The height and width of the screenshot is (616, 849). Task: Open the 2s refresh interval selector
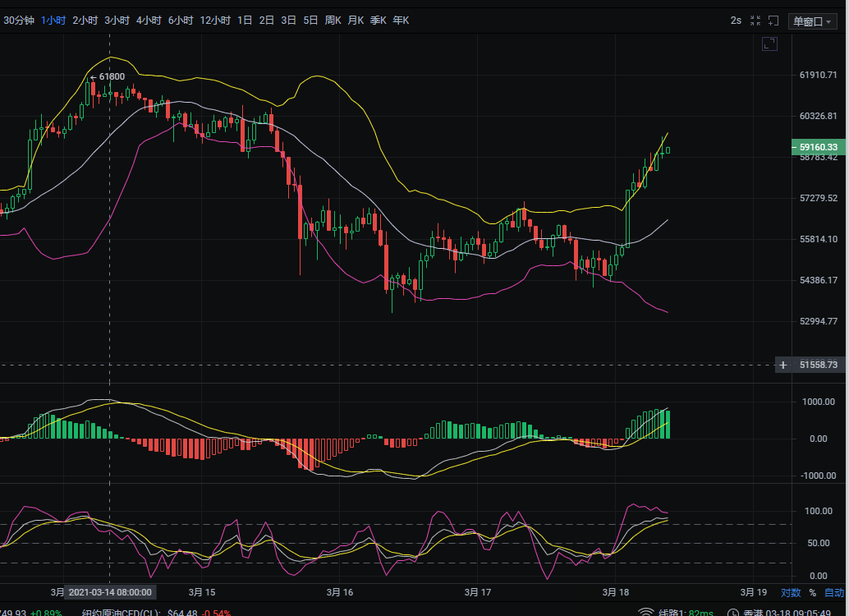736,21
